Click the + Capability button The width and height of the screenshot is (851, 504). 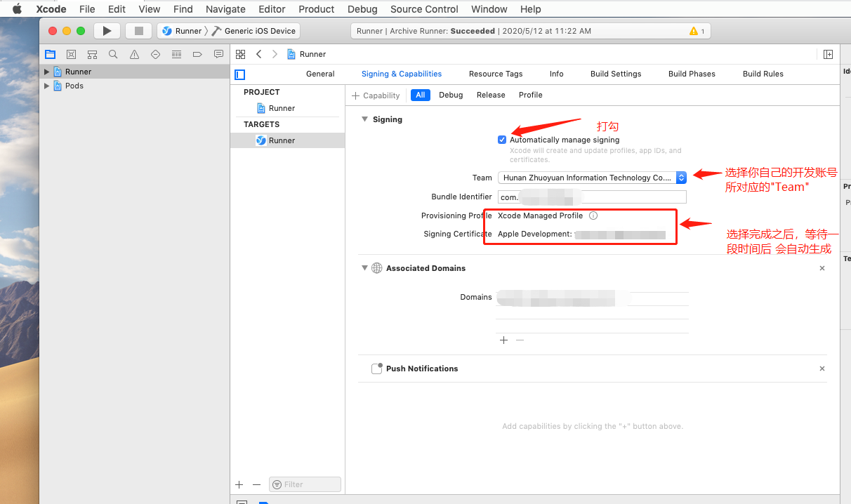[376, 95]
